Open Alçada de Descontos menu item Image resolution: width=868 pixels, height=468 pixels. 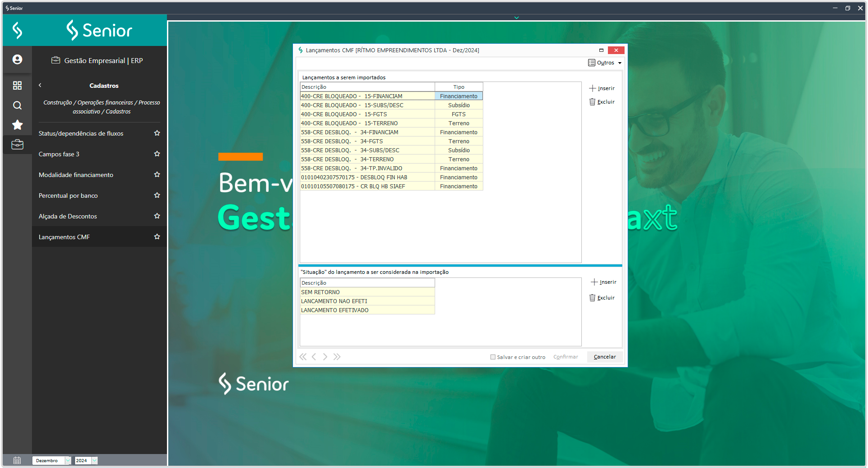[68, 216]
